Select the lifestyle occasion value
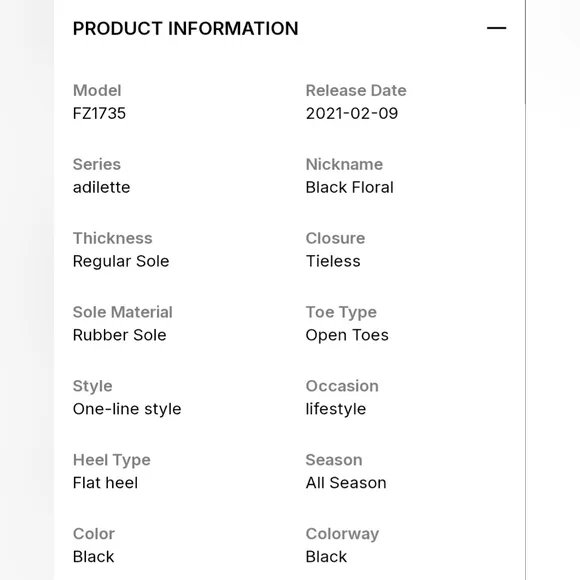The image size is (580, 580). click(x=336, y=409)
